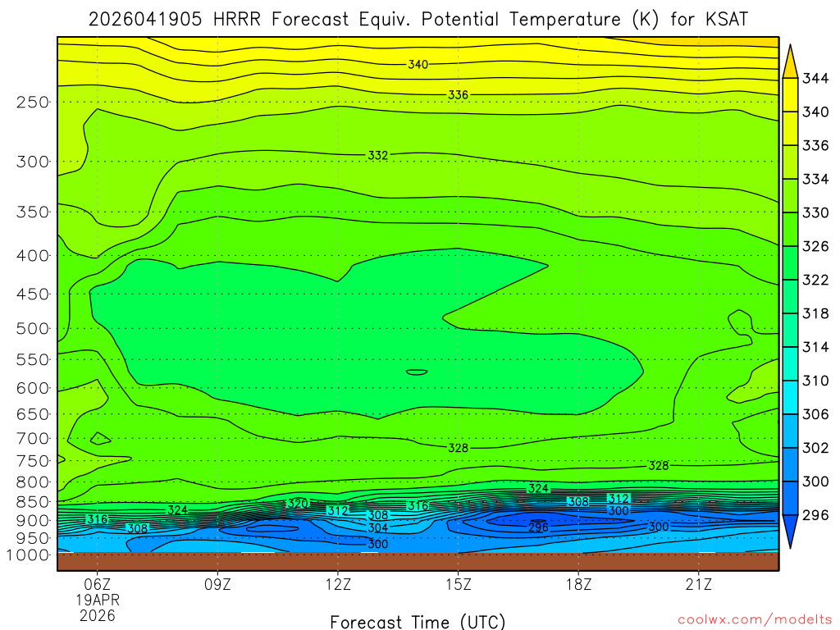Image resolution: width=840 pixels, height=630 pixels.
Task: Click the 850 pressure level axis label
Action: [x=32, y=502]
